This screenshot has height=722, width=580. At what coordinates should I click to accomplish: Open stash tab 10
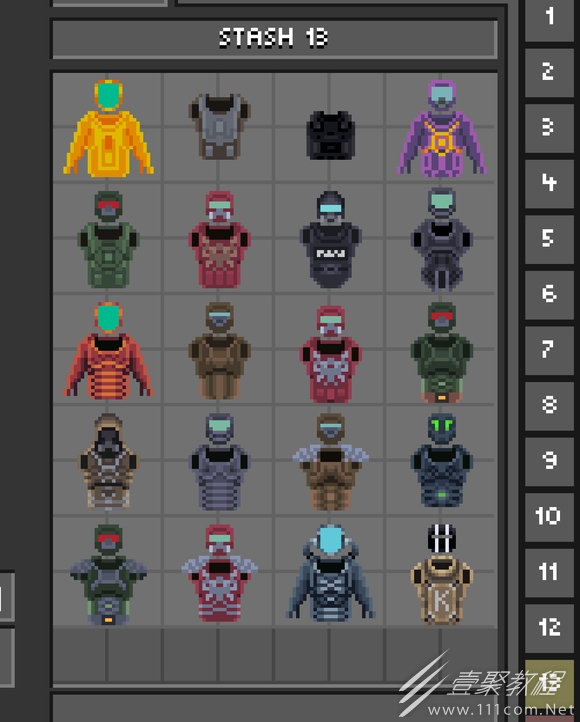point(549,517)
